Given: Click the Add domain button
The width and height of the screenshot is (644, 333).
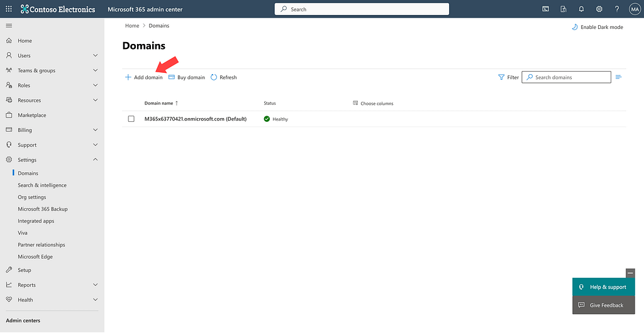Looking at the screenshot, I should click(144, 77).
